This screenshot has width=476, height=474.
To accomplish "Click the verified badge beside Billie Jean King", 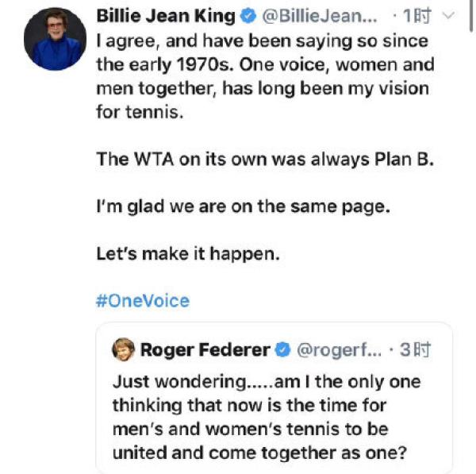I will pos(248,16).
